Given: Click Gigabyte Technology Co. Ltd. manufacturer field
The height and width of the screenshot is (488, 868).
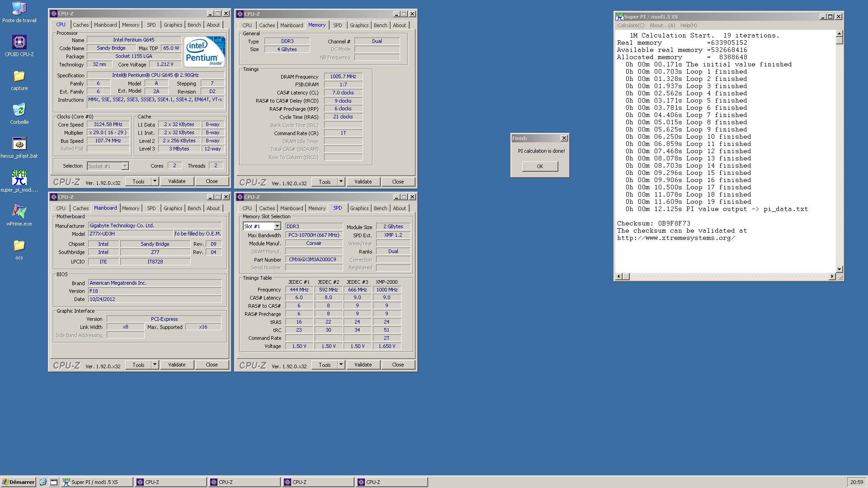Looking at the screenshot, I should (155, 225).
